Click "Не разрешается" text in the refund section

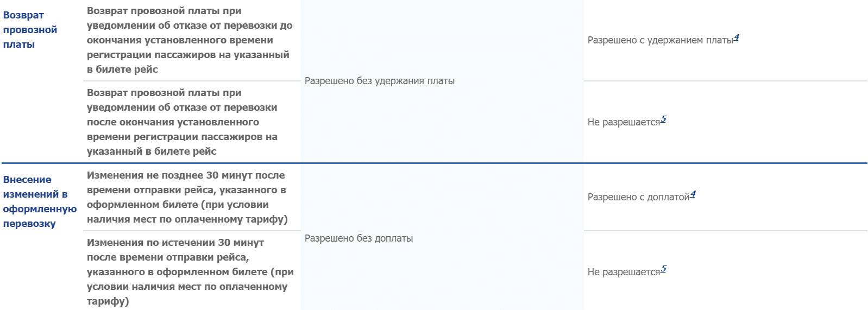(624, 123)
